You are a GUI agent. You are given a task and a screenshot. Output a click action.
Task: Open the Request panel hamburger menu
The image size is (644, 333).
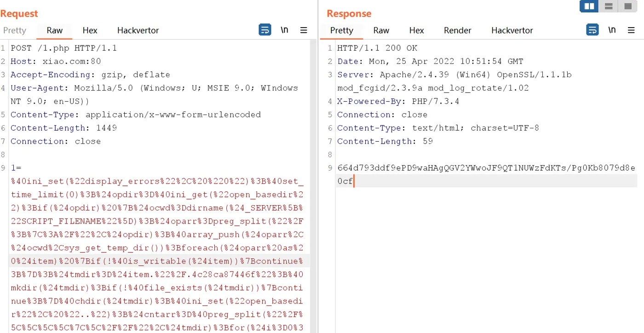click(x=304, y=30)
